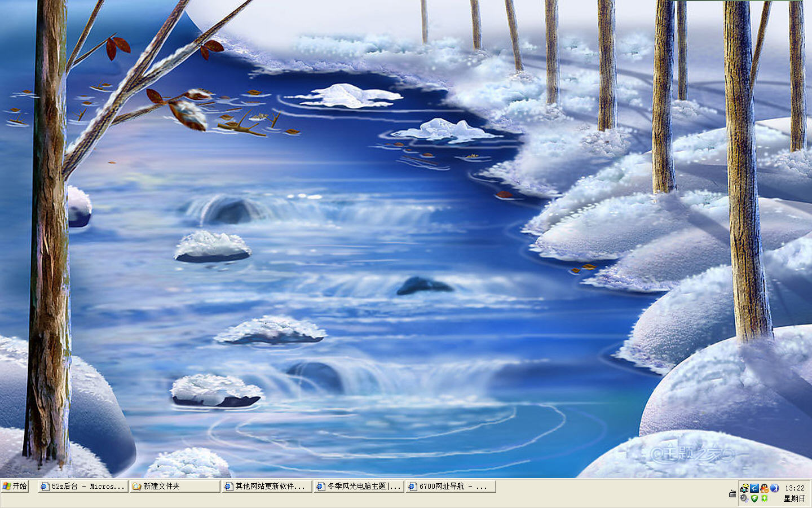Open the volume speaker tray icon

tap(744, 498)
